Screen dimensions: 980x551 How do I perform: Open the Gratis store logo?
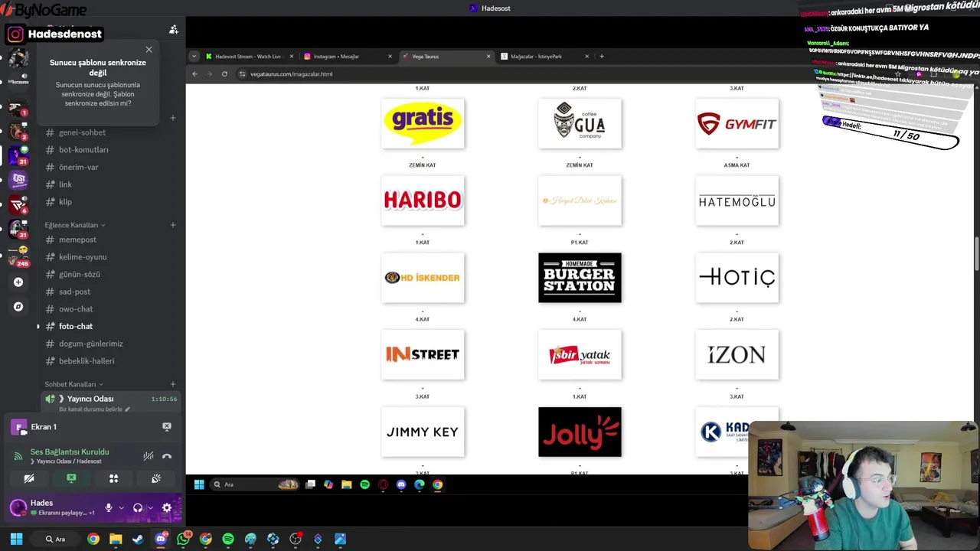pos(423,123)
